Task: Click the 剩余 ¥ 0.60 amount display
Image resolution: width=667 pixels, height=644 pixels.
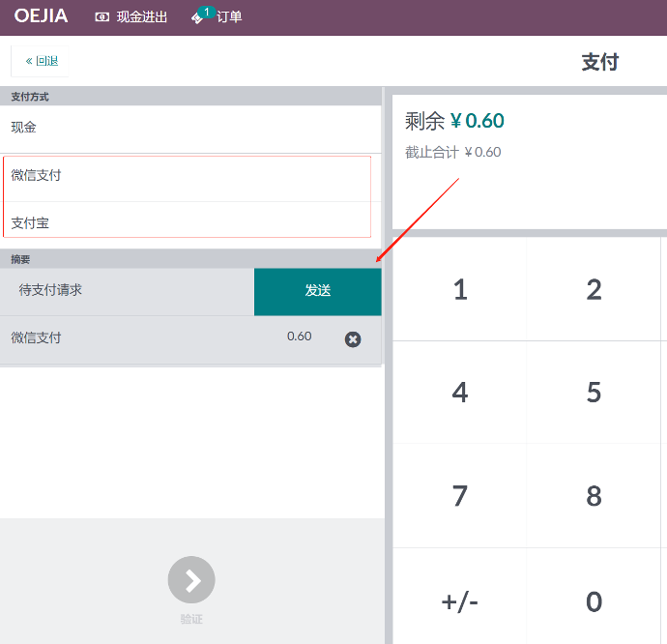Action: click(x=454, y=121)
